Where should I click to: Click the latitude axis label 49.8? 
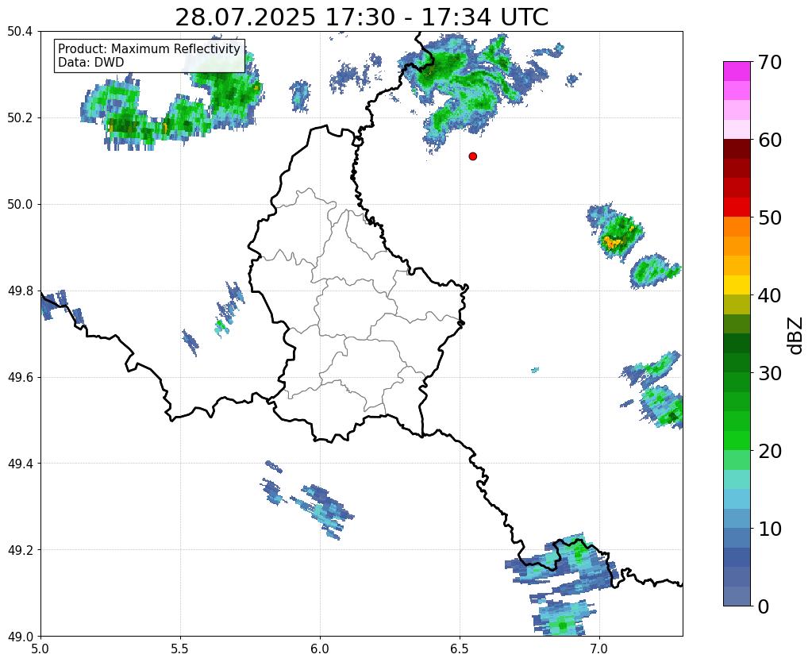pos(20,291)
